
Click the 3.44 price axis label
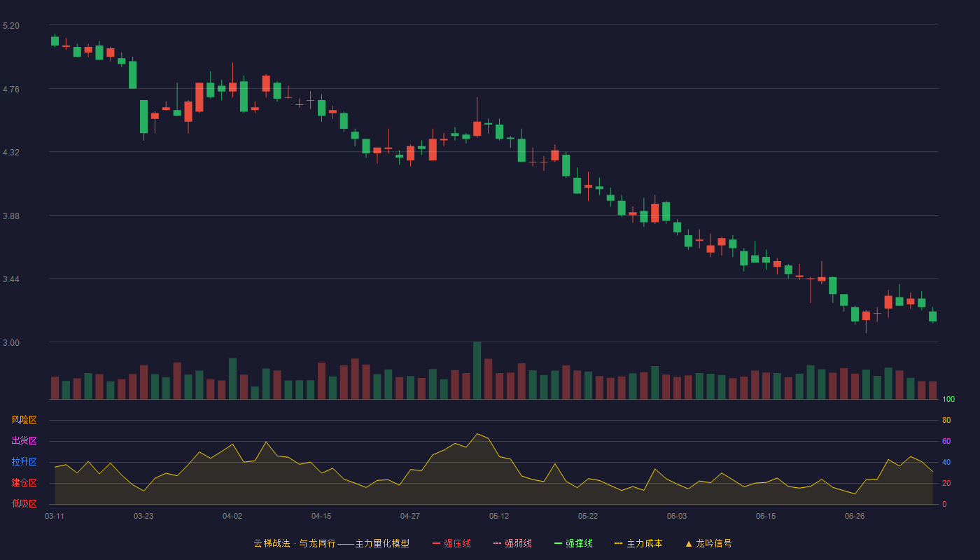tap(11, 279)
